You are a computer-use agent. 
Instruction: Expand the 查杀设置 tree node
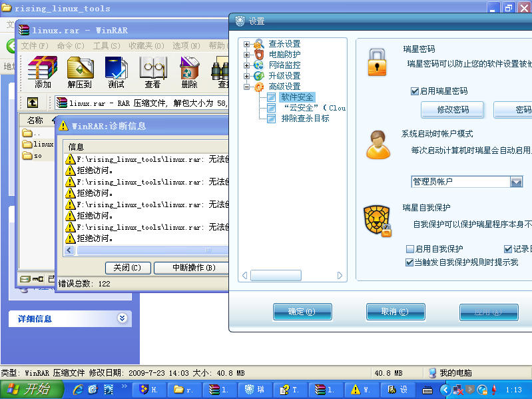[246, 44]
